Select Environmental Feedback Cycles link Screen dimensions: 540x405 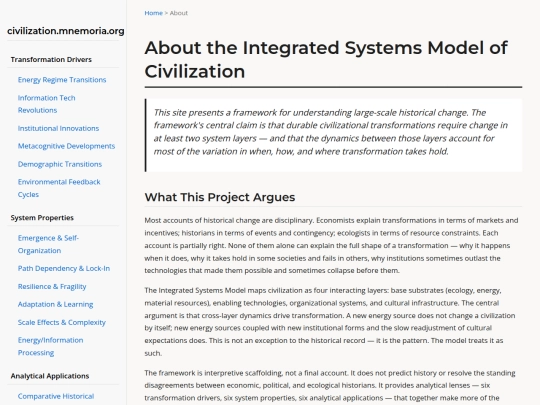(x=59, y=188)
